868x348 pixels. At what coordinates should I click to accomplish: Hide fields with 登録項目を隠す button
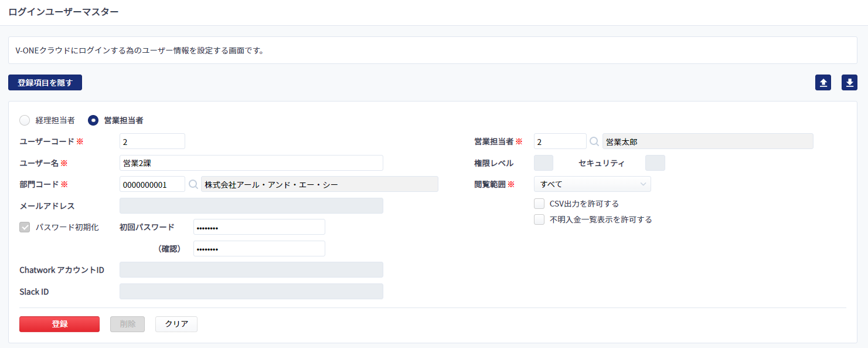[45, 83]
